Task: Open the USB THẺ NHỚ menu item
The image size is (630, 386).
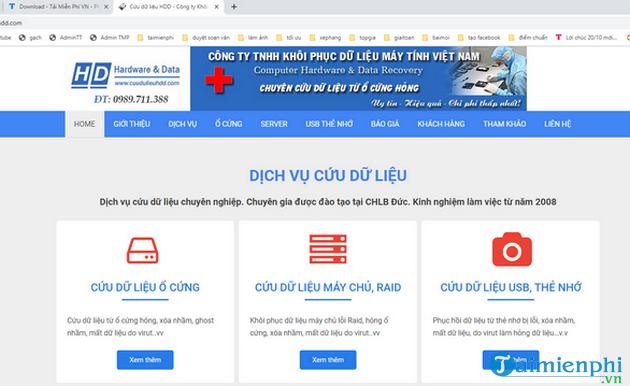Action: point(329,124)
